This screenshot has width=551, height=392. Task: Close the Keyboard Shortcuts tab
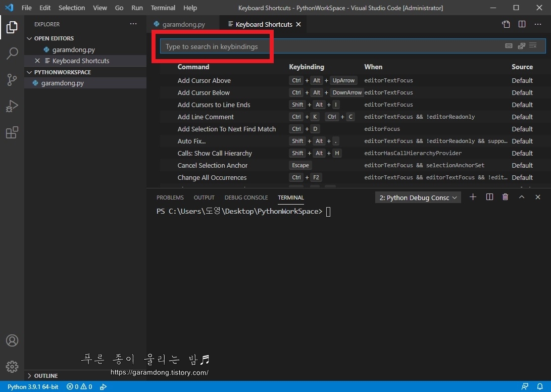[298, 24]
